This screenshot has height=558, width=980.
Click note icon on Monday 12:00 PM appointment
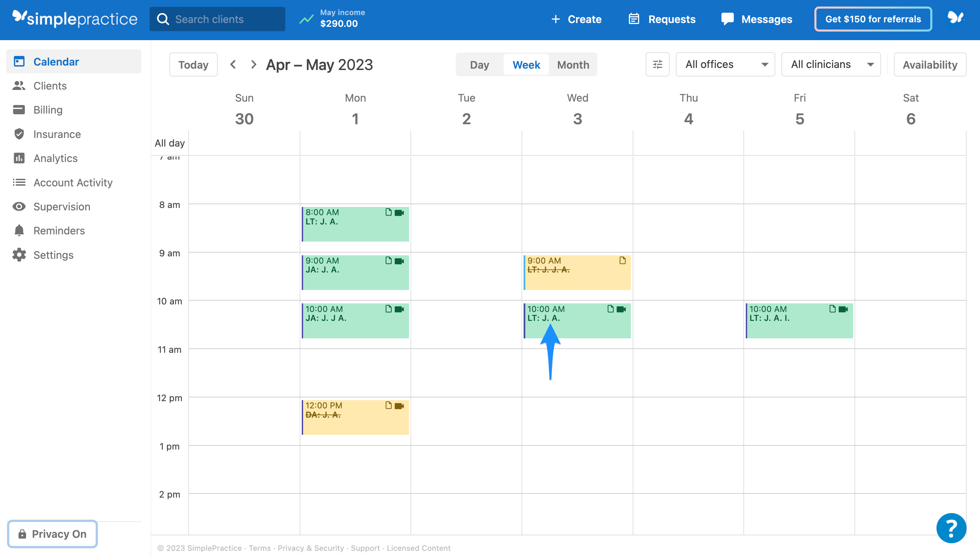pyautogui.click(x=388, y=405)
